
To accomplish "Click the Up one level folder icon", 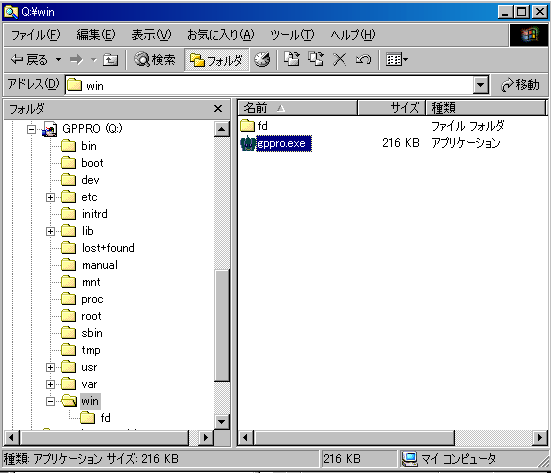I will (x=110, y=60).
